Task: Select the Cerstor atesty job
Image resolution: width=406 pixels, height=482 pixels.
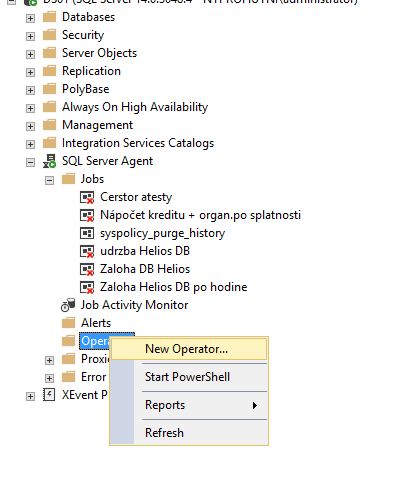Action: [x=136, y=197]
